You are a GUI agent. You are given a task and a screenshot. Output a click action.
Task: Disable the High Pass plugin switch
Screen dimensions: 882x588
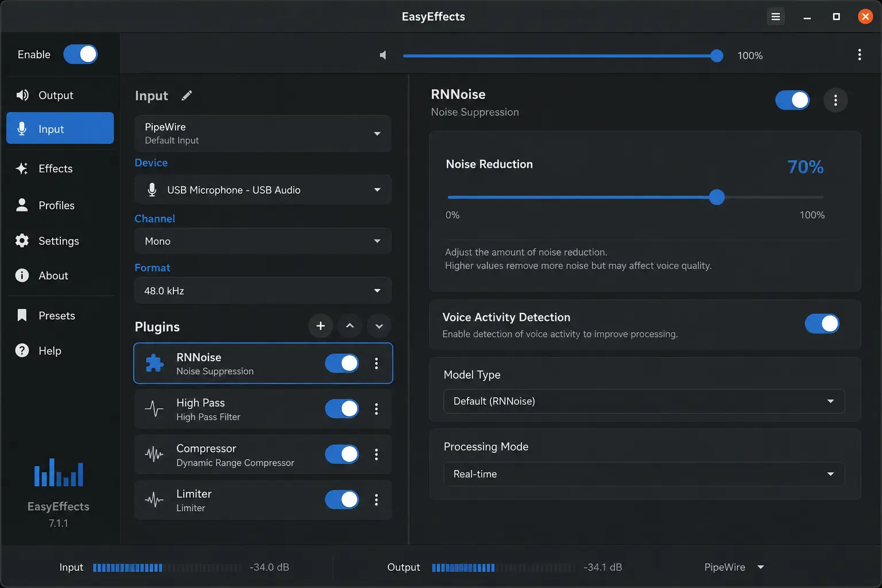(x=342, y=409)
